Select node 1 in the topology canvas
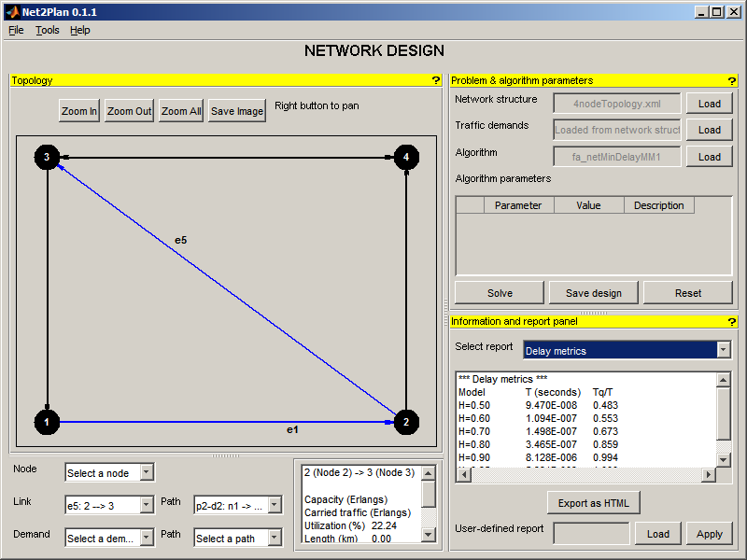 pyautogui.click(x=47, y=423)
